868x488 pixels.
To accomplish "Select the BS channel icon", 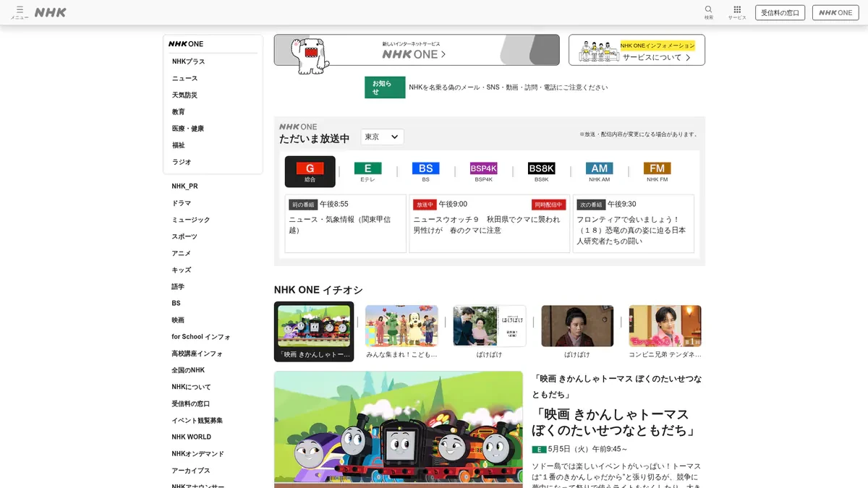I will (x=425, y=171).
